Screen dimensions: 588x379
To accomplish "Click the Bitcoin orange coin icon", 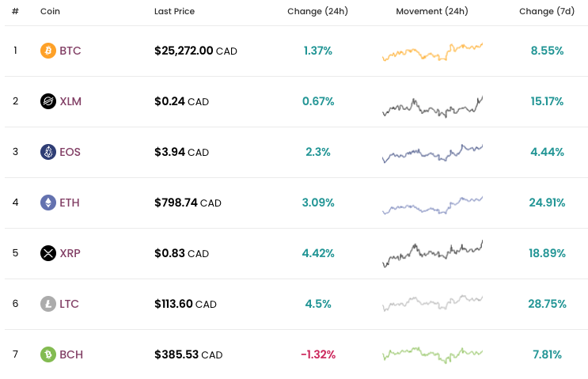I will coord(48,51).
